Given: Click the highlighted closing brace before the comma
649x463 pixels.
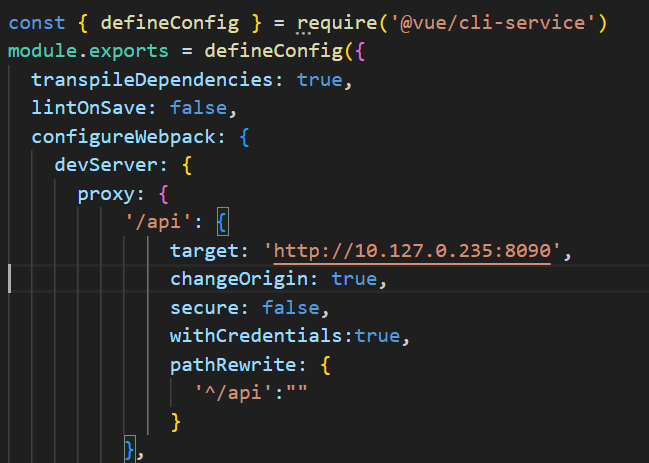Looking at the screenshot, I should (130, 449).
